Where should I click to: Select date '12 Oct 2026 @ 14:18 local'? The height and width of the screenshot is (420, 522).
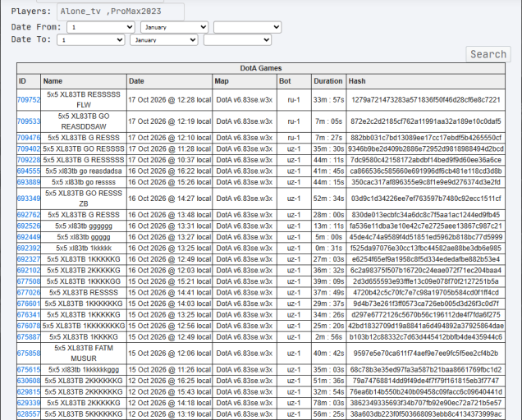169,403
